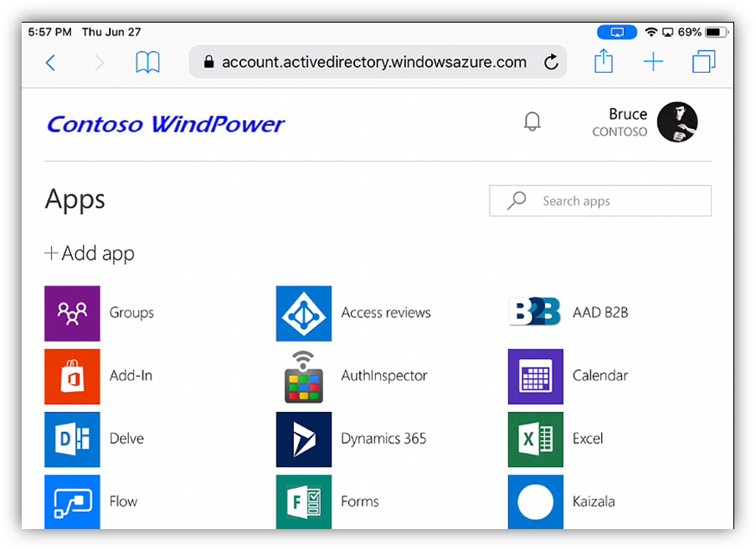Click the AAD B2B label

(x=600, y=313)
